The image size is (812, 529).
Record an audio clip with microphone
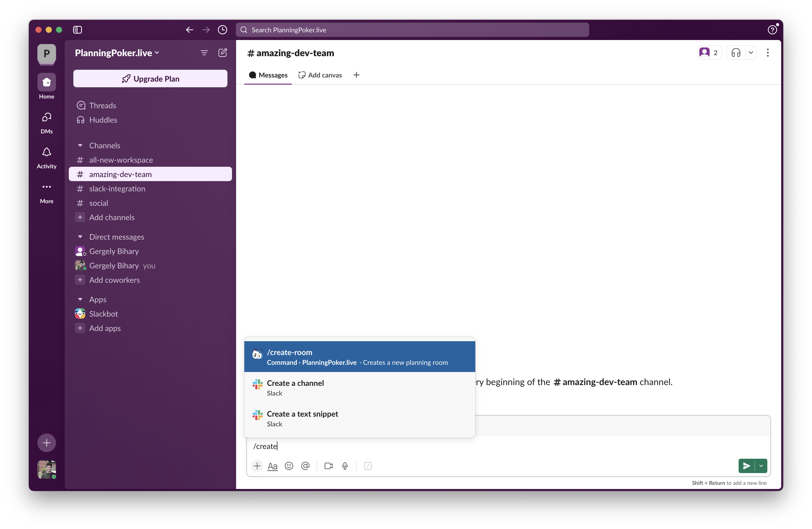[x=345, y=466]
